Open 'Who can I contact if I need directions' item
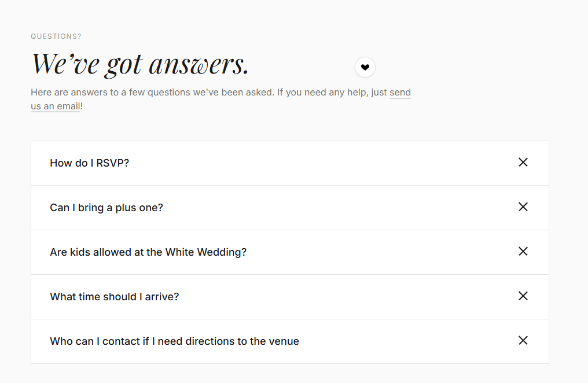The width and height of the screenshot is (588, 383). (x=290, y=341)
